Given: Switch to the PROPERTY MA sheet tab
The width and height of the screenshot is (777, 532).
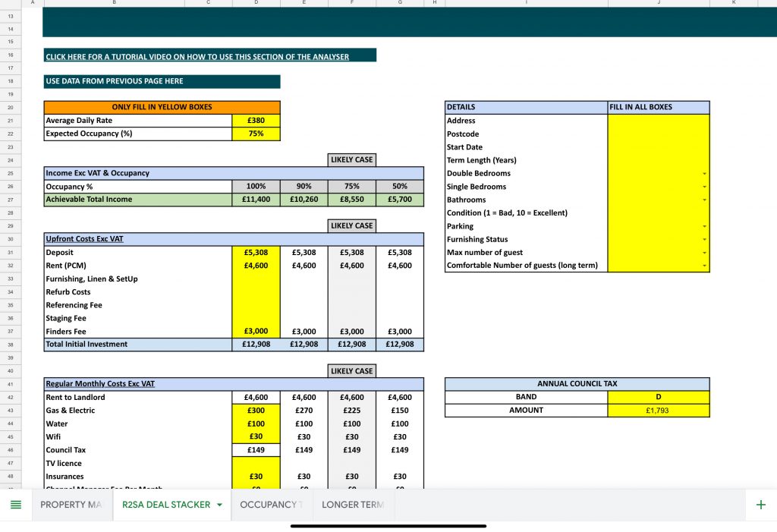Looking at the screenshot, I should coord(71,505).
